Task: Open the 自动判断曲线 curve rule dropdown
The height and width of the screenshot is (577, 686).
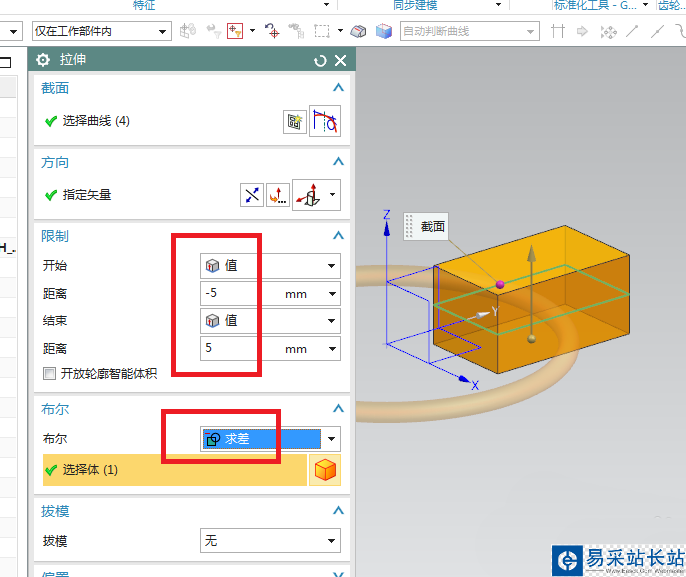Action: tap(469, 31)
